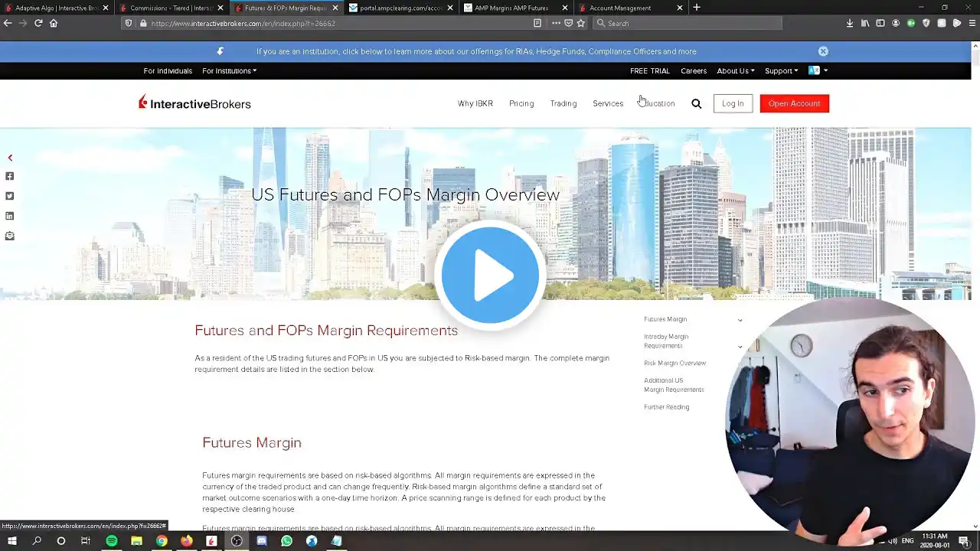Open Windows taskbar search

[37, 541]
